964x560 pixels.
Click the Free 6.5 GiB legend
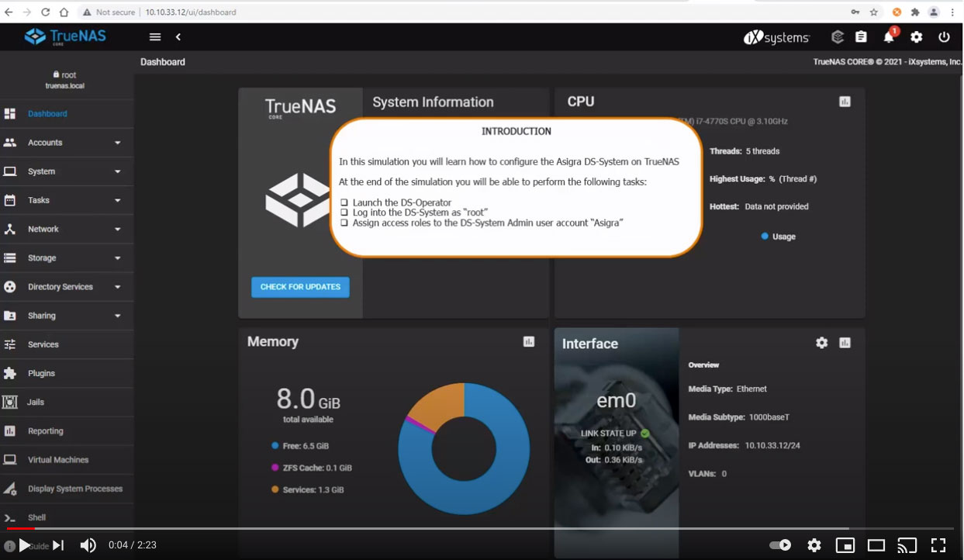click(x=300, y=446)
